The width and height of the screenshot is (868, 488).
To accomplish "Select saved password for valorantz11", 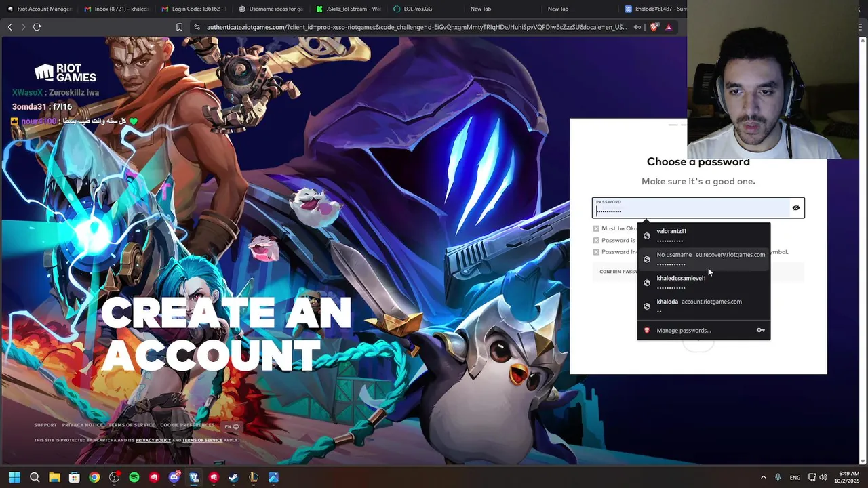I will (x=703, y=235).
